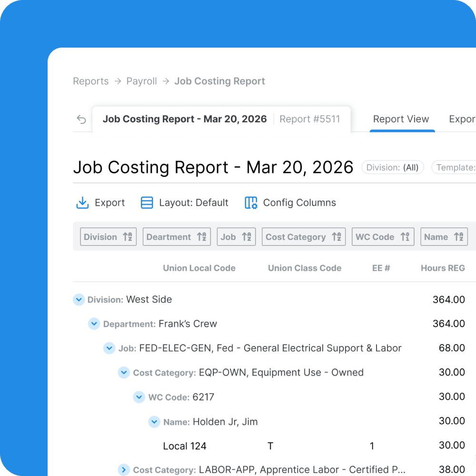Navigate to Reports via the breadcrumb

(x=90, y=81)
